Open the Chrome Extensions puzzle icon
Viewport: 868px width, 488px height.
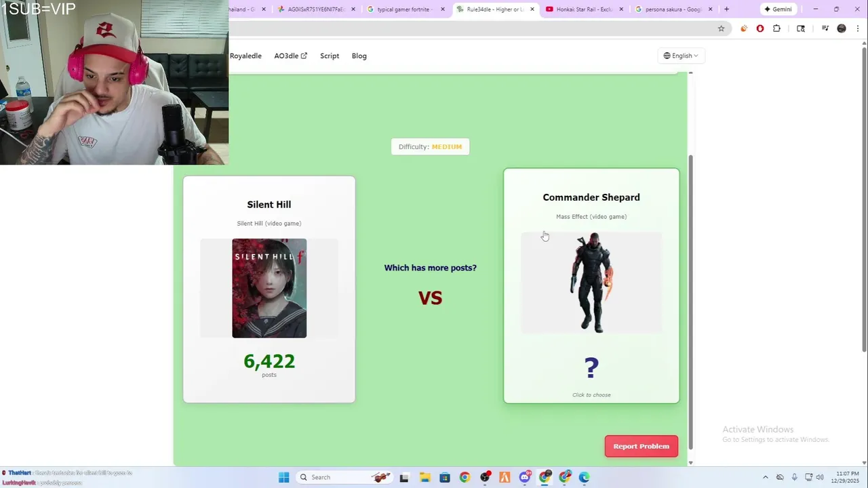[776, 28]
